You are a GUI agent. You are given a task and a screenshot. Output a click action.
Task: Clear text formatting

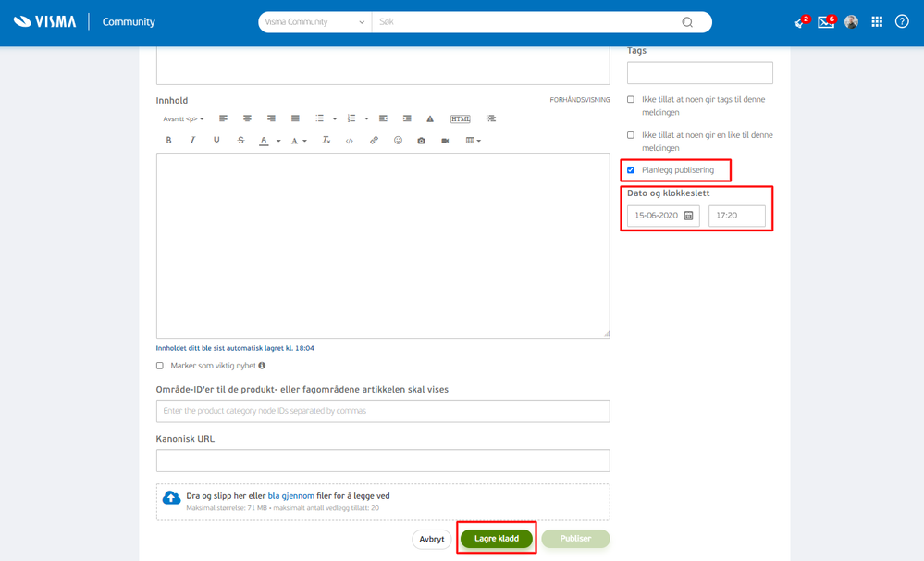pyautogui.click(x=326, y=141)
